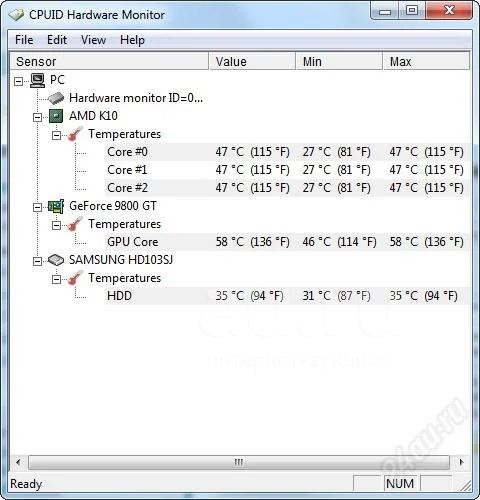Click the SAMSUNG HD103SJ drive icon
The width and height of the screenshot is (480, 500).
tap(56, 260)
